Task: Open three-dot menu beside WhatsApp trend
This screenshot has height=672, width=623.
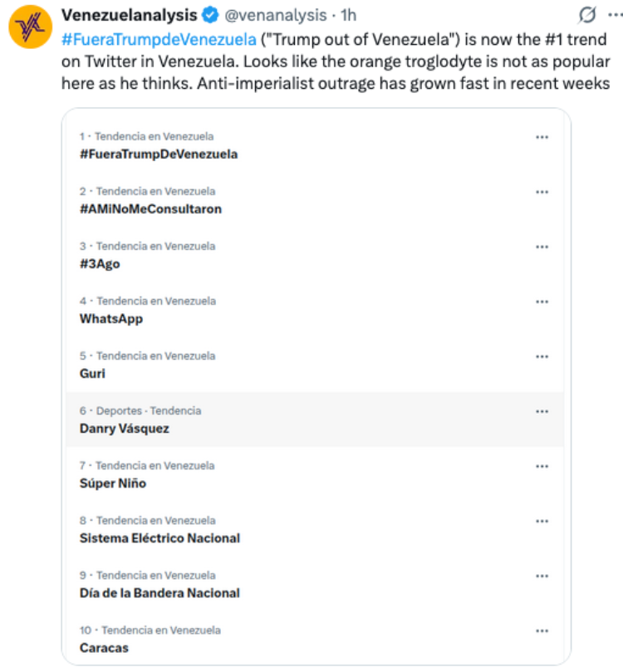Action: click(542, 302)
